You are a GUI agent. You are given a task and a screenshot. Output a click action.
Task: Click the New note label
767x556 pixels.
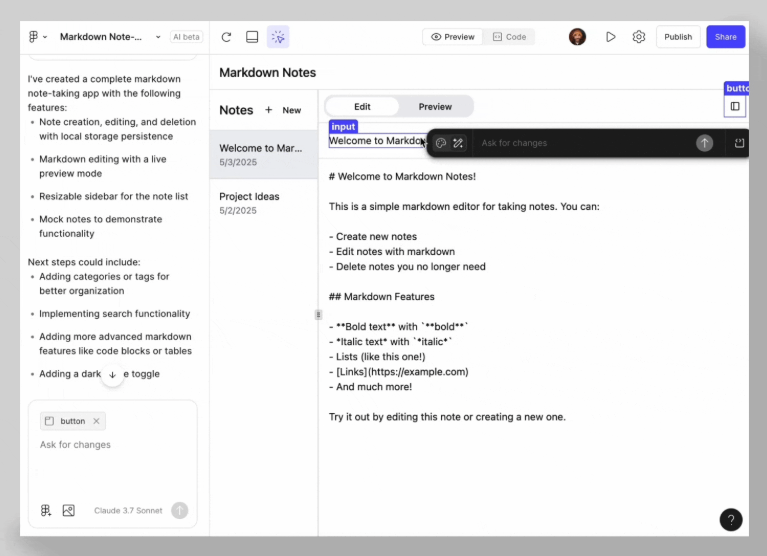tap(292, 111)
